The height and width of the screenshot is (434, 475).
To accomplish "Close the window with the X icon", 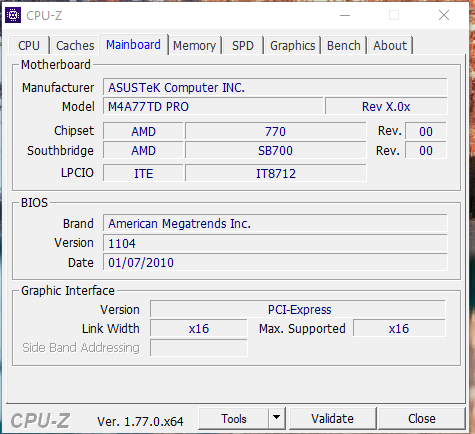I will click(444, 15).
